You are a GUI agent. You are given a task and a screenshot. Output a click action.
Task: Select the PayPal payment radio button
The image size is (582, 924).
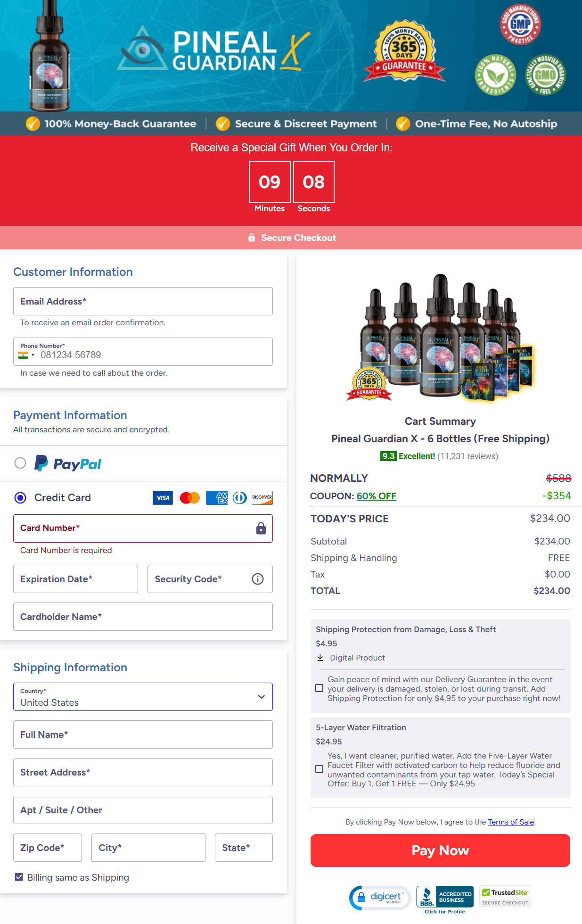pyautogui.click(x=20, y=463)
